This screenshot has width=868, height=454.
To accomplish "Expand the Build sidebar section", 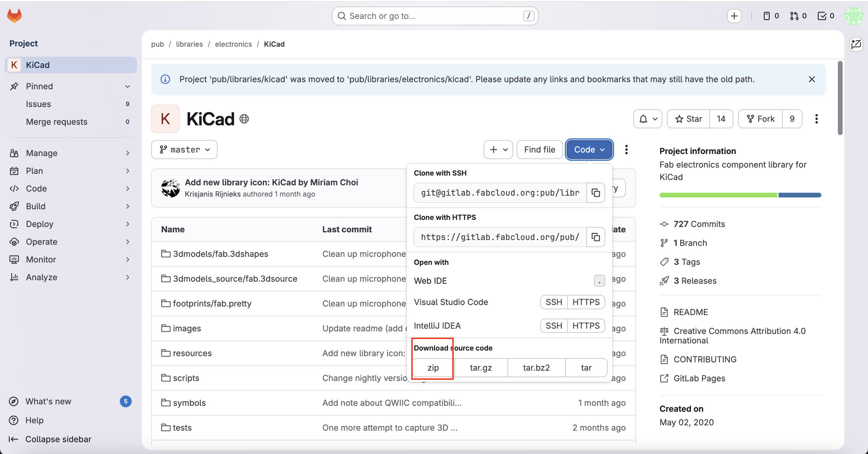I will 71,206.
